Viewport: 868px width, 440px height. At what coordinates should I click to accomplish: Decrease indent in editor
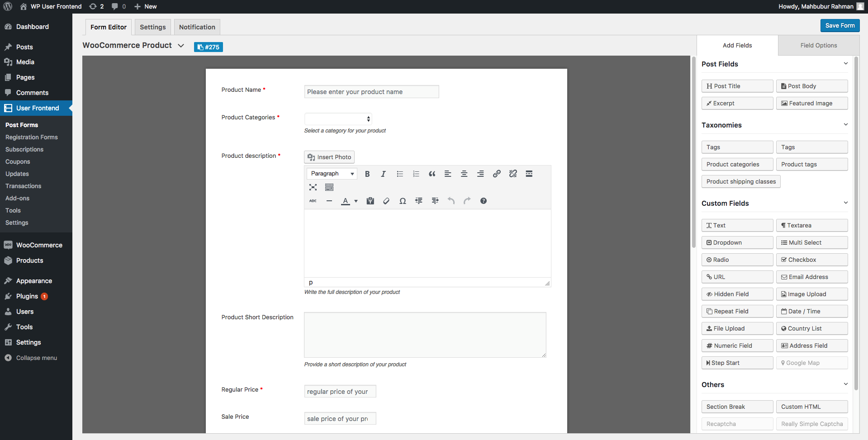click(419, 201)
